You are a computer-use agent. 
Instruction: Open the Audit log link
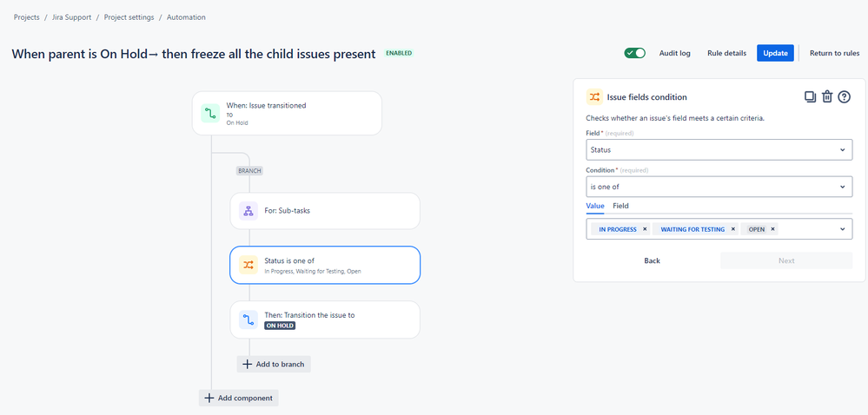(x=675, y=53)
